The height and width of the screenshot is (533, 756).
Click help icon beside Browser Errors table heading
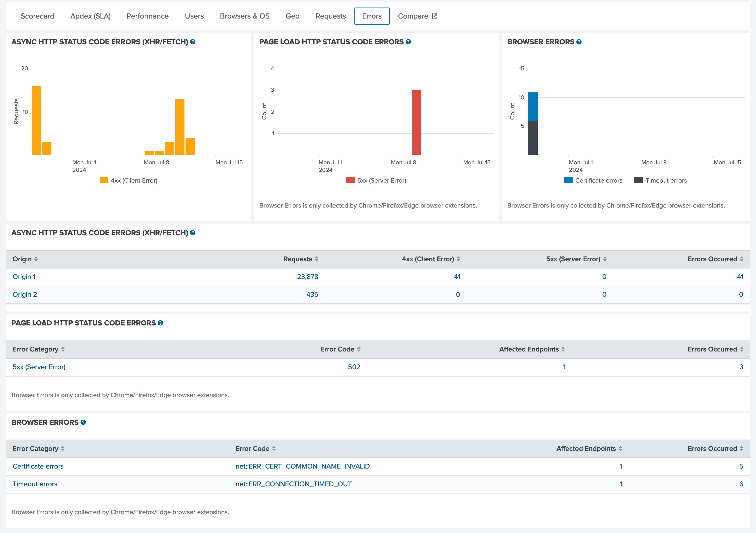point(83,422)
